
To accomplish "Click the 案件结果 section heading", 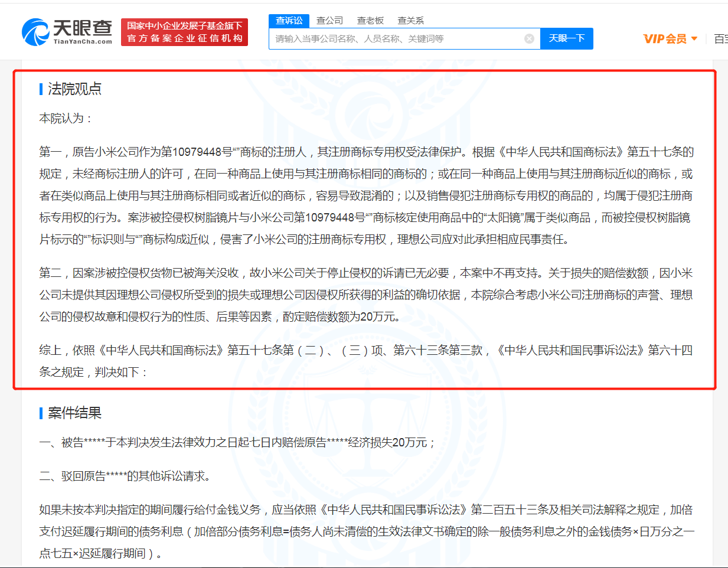I will [x=74, y=413].
